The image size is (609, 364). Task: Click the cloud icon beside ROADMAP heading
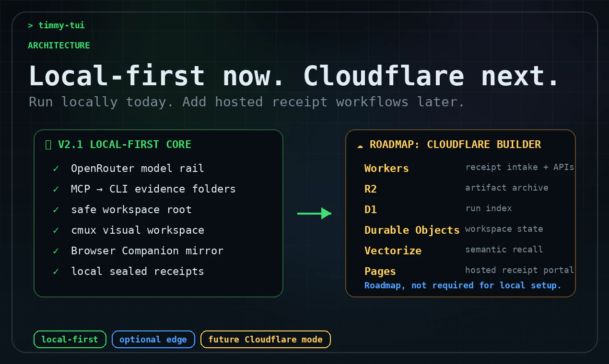(360, 145)
